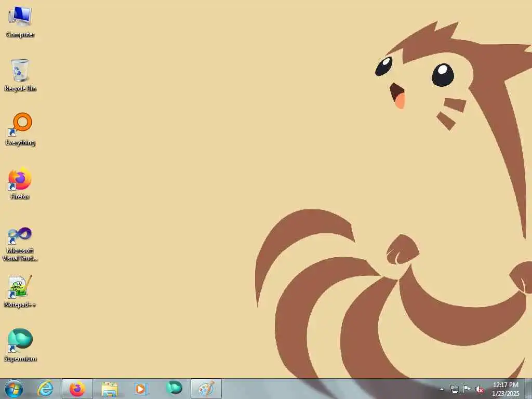
Task: Select the Firefox desktop shortcut
Action: (x=20, y=183)
